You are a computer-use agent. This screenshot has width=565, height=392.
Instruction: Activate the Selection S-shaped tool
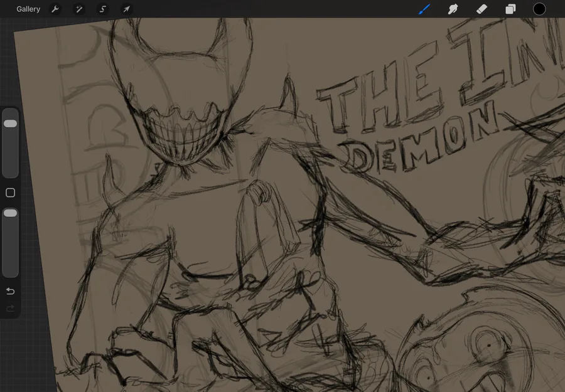[103, 9]
